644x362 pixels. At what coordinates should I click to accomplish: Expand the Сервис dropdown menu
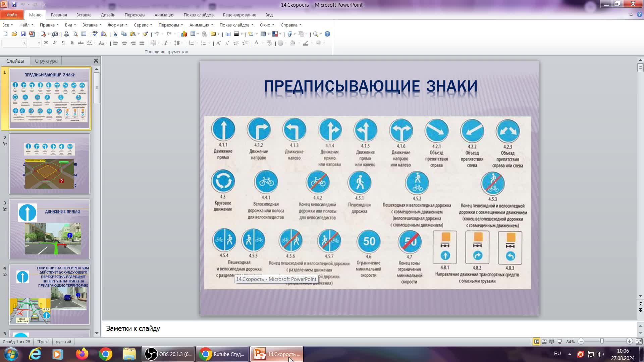[143, 25]
